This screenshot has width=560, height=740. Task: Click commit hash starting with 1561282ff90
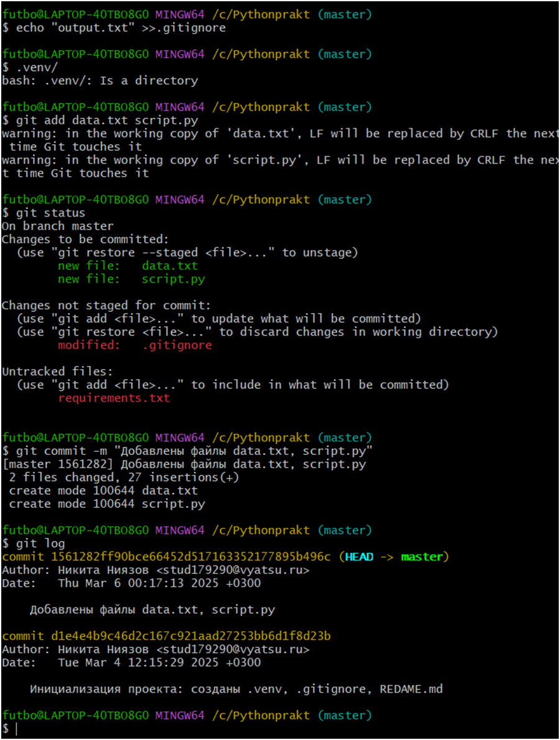point(191,556)
